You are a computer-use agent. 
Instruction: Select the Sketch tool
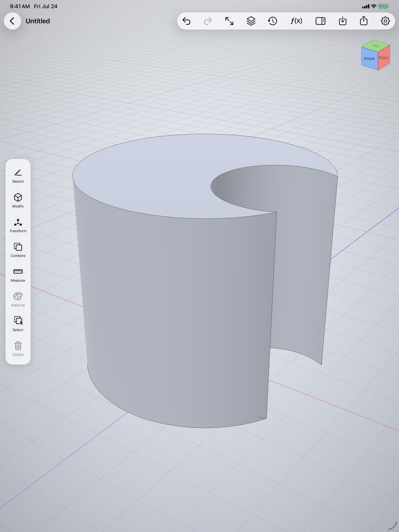coord(18,176)
